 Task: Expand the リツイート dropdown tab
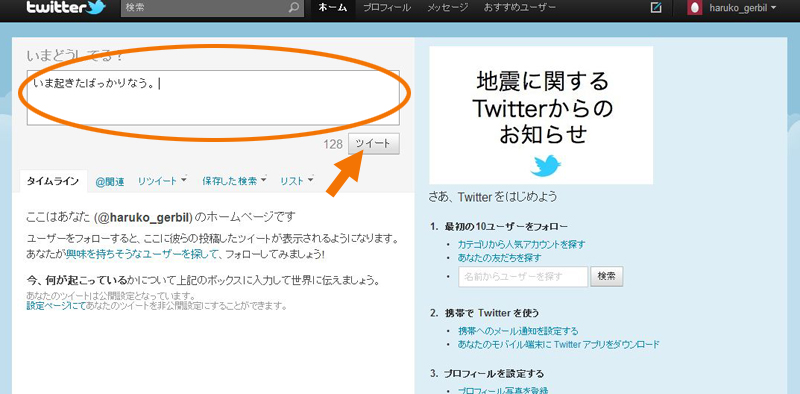pyautogui.click(x=162, y=181)
